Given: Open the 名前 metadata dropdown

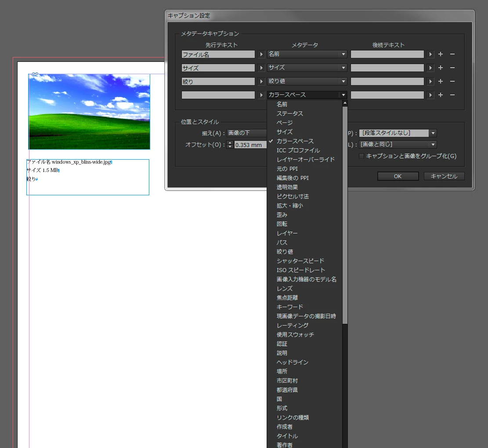Looking at the screenshot, I should click(307, 54).
